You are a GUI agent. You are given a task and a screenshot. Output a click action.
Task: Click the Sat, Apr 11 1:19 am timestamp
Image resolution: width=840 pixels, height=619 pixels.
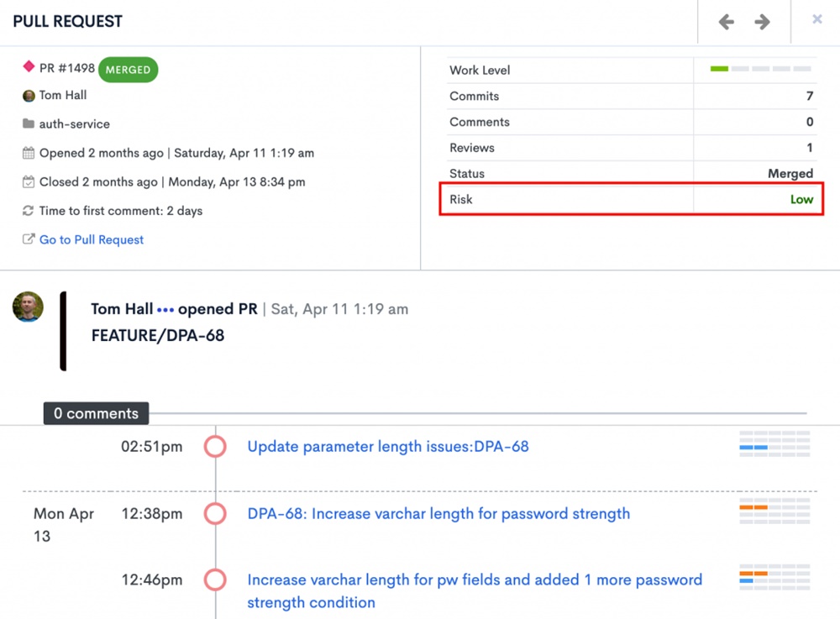tap(339, 309)
